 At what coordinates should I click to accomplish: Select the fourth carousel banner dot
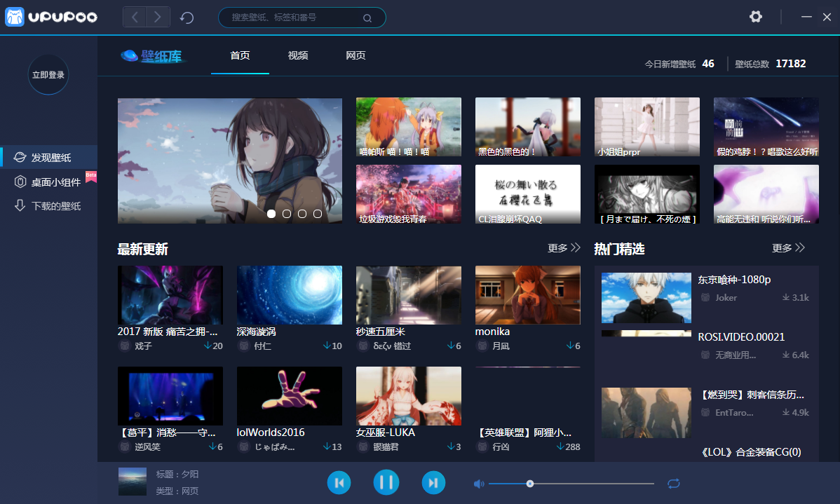point(318,214)
